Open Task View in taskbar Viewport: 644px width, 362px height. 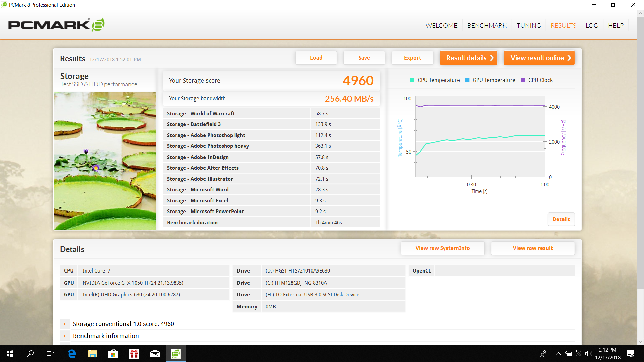pyautogui.click(x=50, y=354)
